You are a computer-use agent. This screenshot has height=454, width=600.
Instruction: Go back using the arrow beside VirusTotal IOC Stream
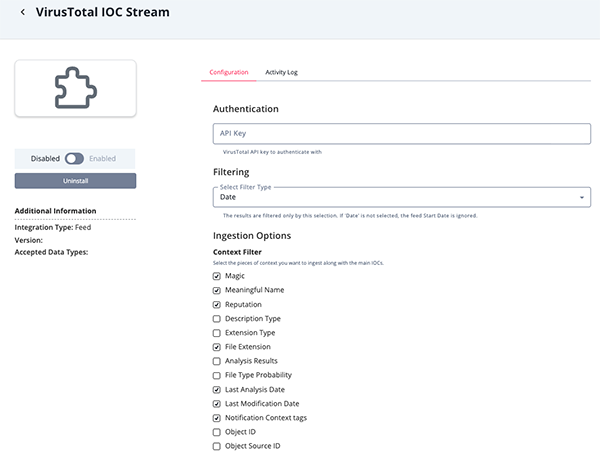pos(23,12)
